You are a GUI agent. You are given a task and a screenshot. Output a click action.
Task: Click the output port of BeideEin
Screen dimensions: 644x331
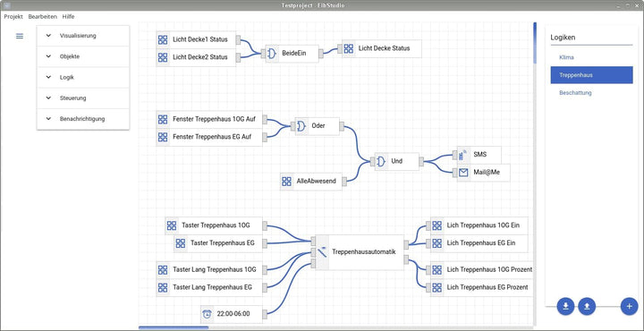[321, 53]
